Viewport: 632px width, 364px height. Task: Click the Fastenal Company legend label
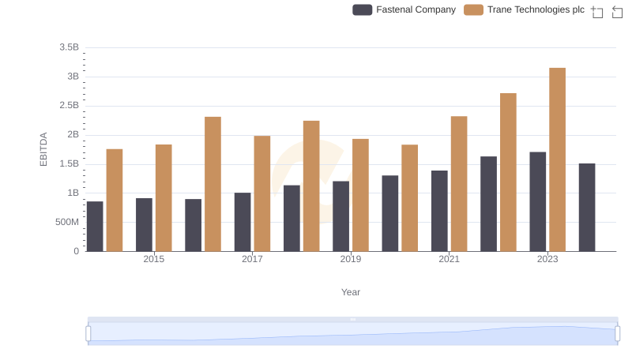[416, 10]
